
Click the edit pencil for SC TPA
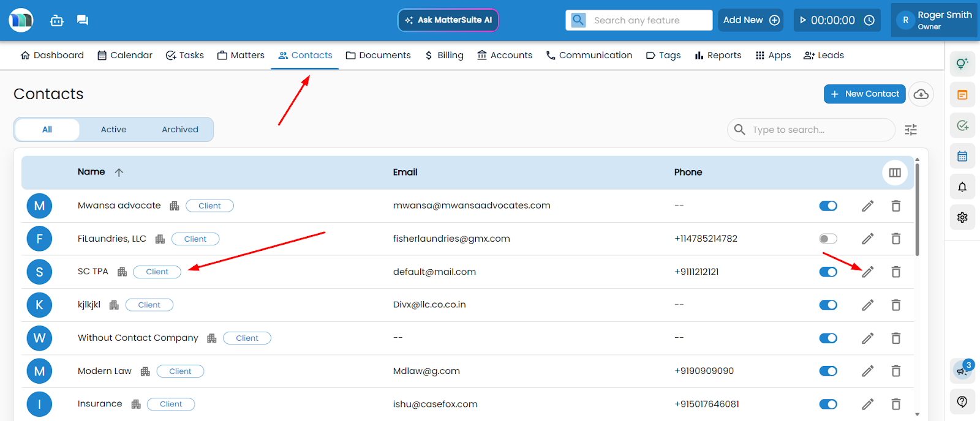(x=867, y=272)
